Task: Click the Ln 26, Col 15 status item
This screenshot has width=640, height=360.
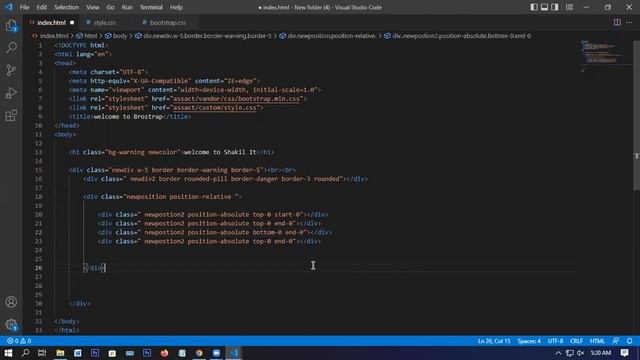Action: click(494, 341)
